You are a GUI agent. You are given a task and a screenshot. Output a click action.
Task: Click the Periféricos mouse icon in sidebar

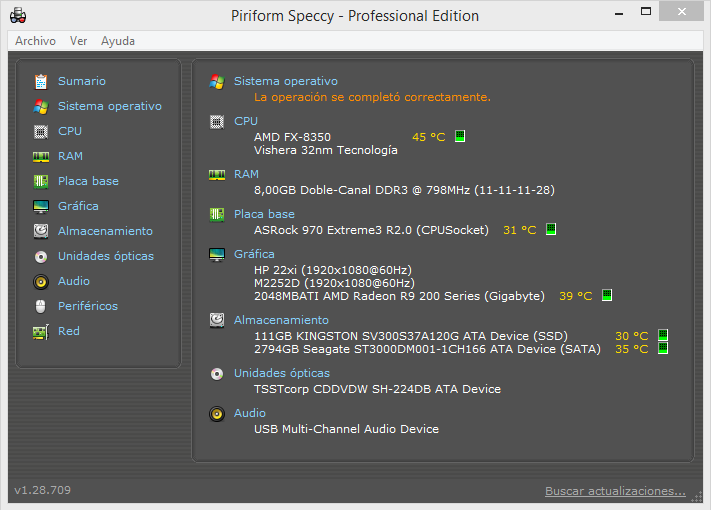(41, 306)
